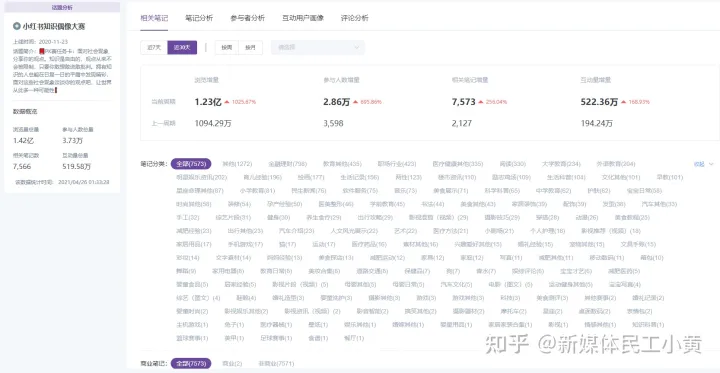Click the 522.36万 interaction increment value
720x373 pixels.
click(599, 102)
